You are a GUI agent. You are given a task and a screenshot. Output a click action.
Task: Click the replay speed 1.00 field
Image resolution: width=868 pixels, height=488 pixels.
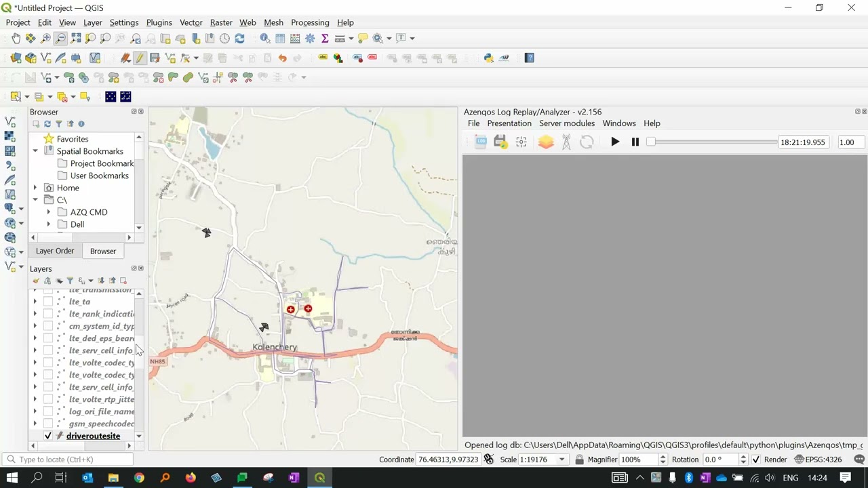click(x=850, y=142)
